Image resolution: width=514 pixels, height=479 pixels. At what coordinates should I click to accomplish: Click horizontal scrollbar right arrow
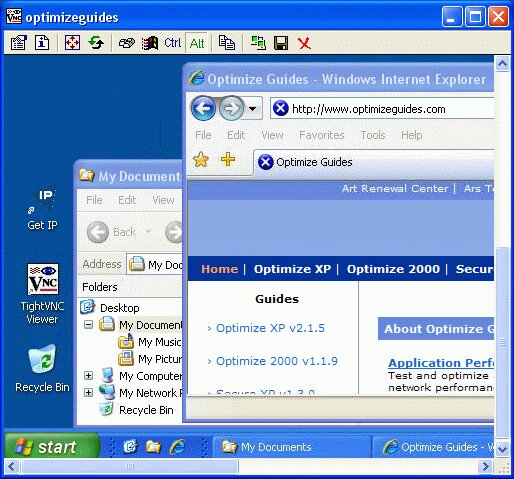click(486, 466)
